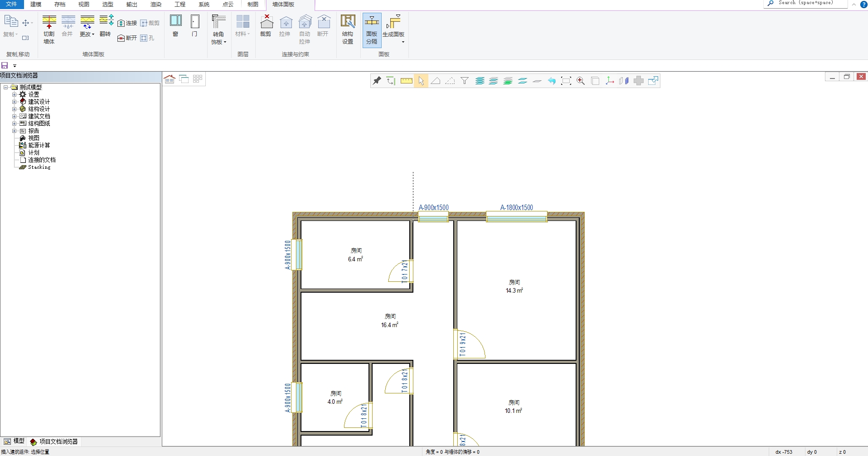This screenshot has width=868, height=456.
Task: Select 能源计算 in the project tree
Action: tap(39, 145)
